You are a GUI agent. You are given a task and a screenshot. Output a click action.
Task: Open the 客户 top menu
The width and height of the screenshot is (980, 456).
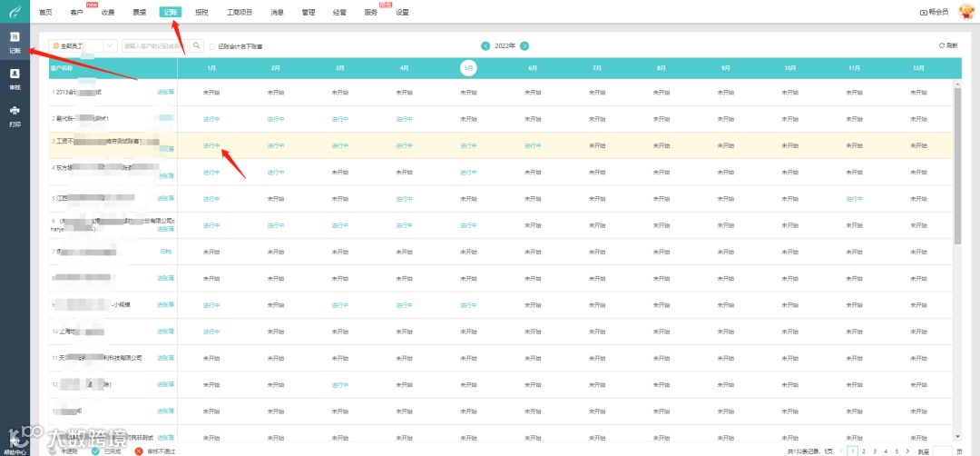(77, 12)
